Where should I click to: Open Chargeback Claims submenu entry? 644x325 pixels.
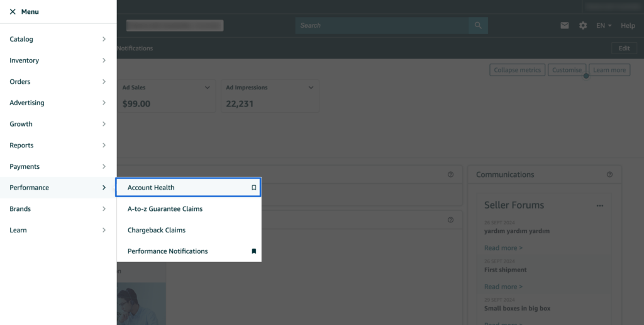(x=189, y=230)
